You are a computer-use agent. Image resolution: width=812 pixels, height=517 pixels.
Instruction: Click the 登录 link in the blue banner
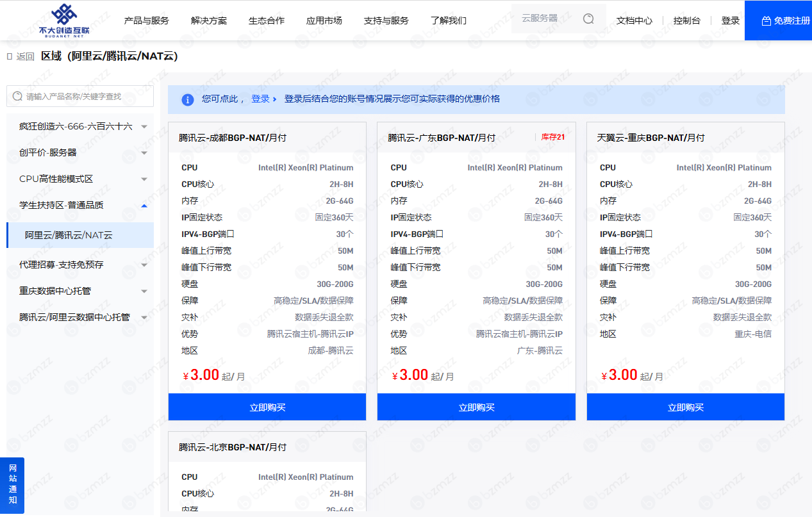[x=260, y=99]
